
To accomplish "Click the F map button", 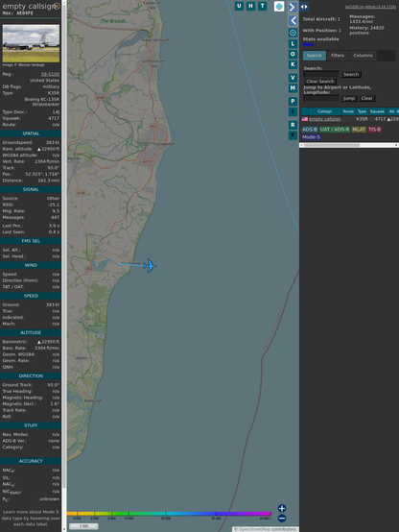I will 293,135.
